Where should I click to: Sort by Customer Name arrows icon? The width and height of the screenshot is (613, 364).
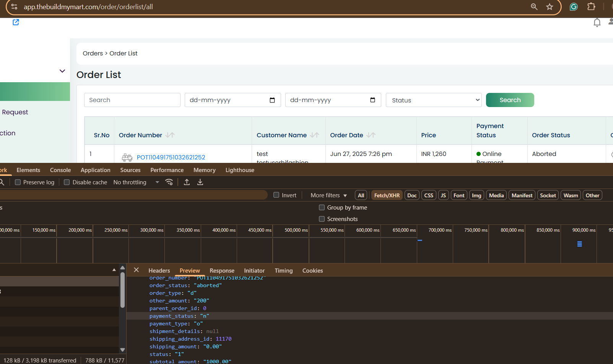tap(315, 135)
